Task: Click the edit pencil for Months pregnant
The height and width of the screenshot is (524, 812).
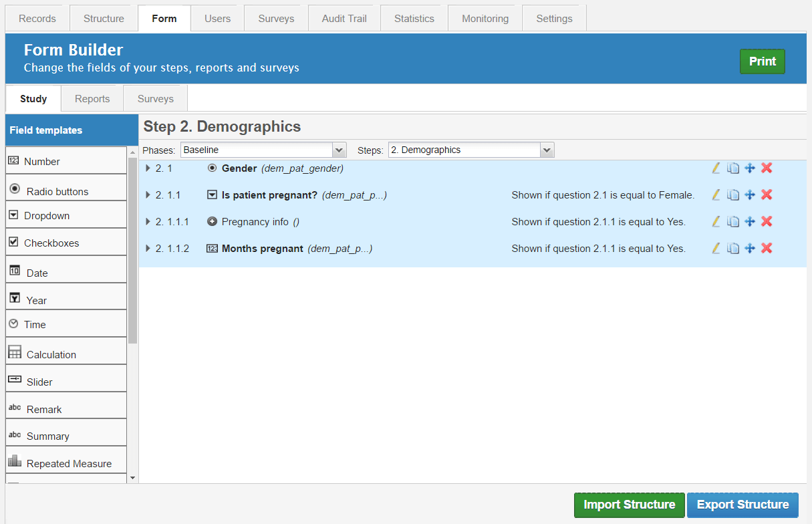Action: [716, 249]
